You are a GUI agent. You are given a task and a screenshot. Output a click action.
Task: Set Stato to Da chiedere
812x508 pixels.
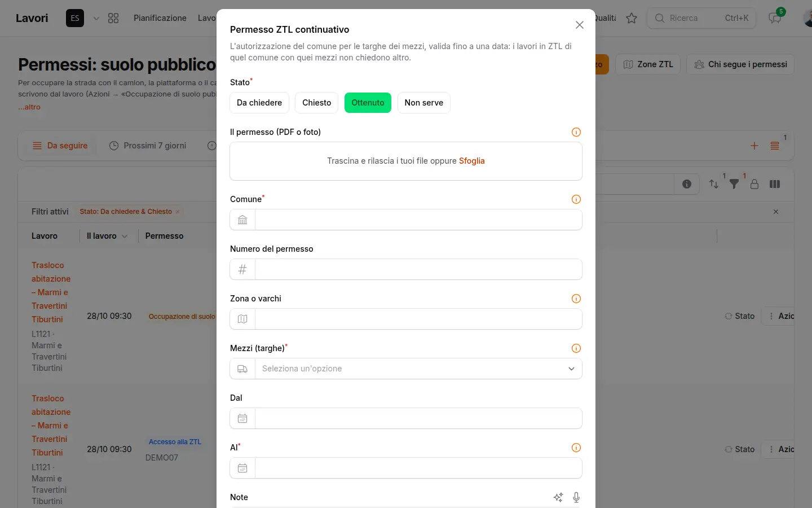click(x=259, y=103)
